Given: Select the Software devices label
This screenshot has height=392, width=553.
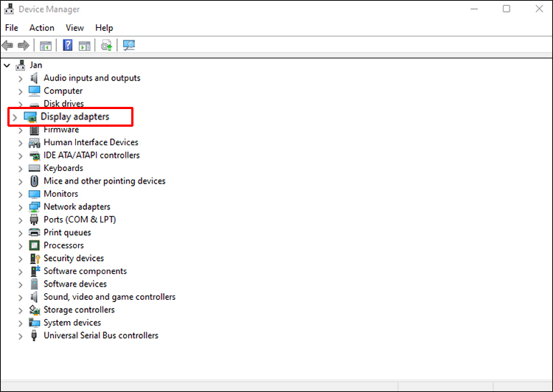Looking at the screenshot, I should (x=75, y=284).
